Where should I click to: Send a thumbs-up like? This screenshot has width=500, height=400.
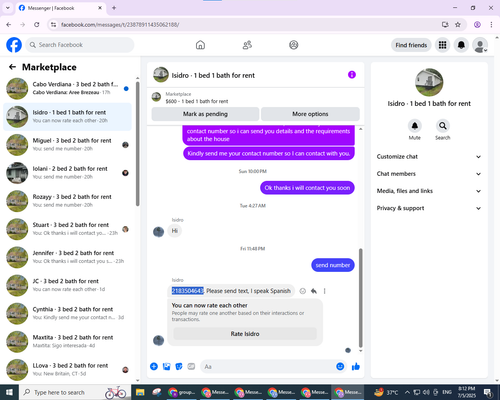pos(356,367)
